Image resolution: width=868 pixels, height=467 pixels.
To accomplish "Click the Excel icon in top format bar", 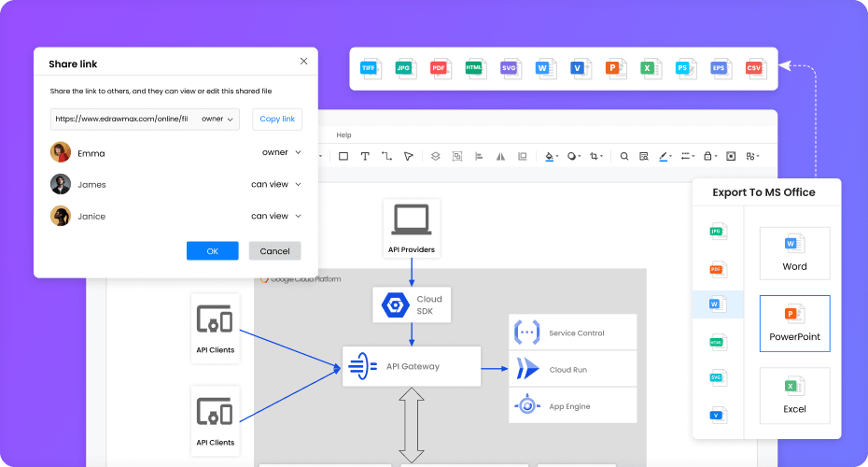I will (650, 69).
